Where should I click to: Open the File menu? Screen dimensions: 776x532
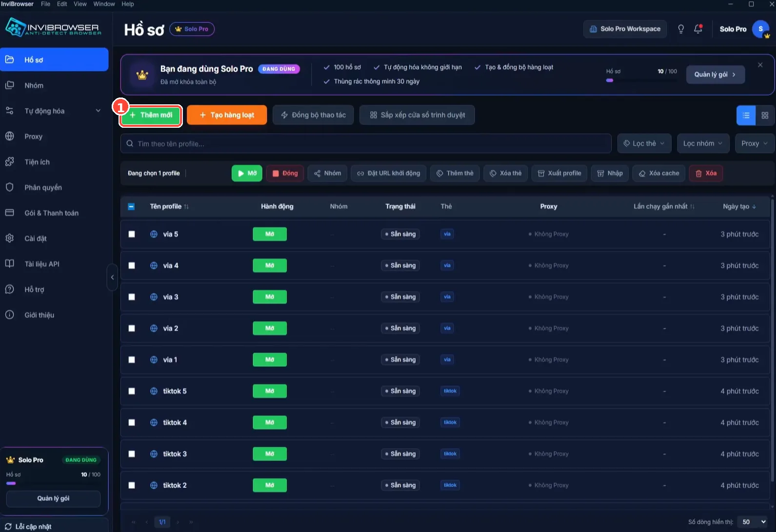45,4
